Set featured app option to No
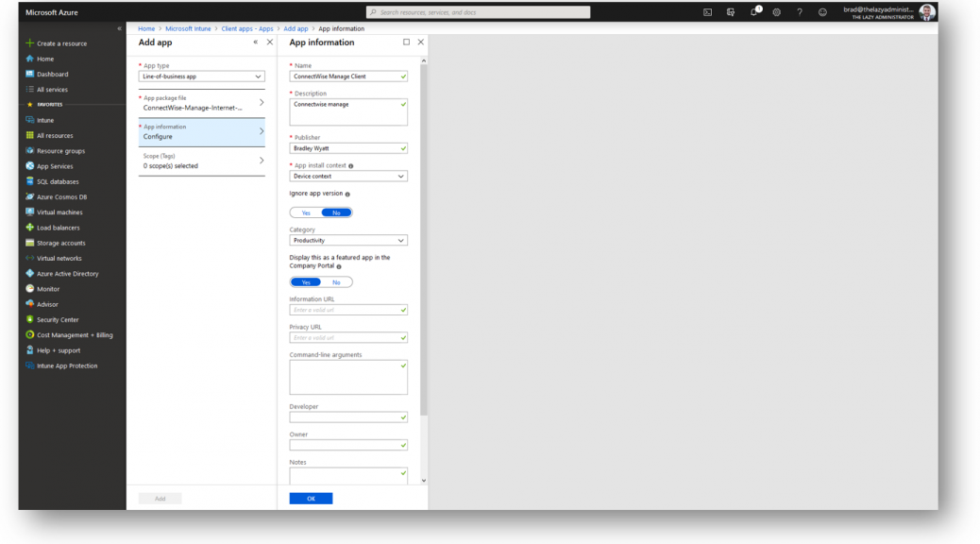This screenshot has height=544, width=980. [336, 282]
